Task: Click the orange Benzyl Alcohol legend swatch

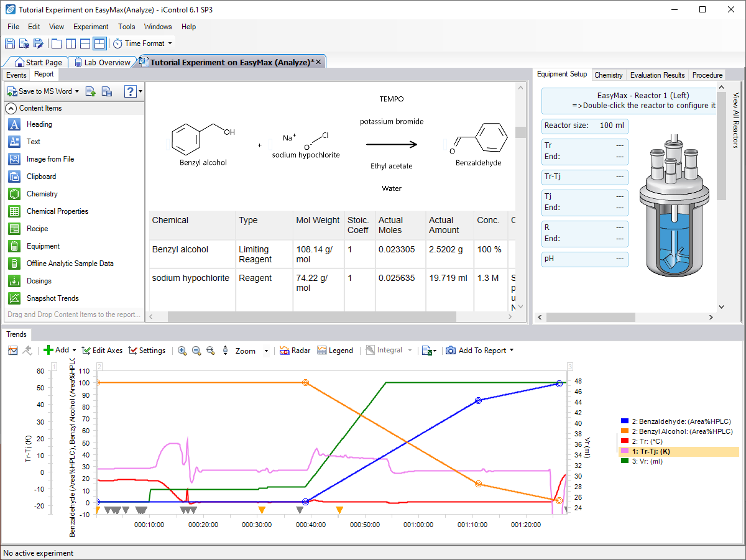Action: (625, 431)
